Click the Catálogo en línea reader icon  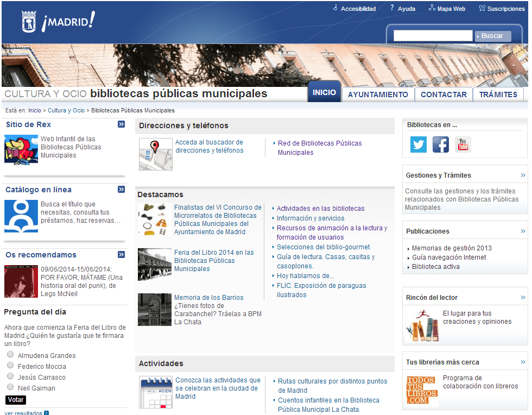click(21, 216)
